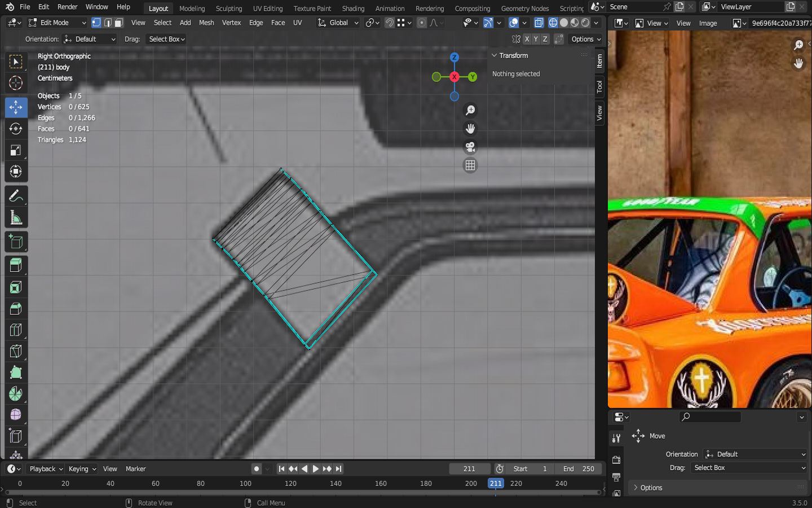
Task: Open the Render properties tab icon
Action: [x=616, y=459]
